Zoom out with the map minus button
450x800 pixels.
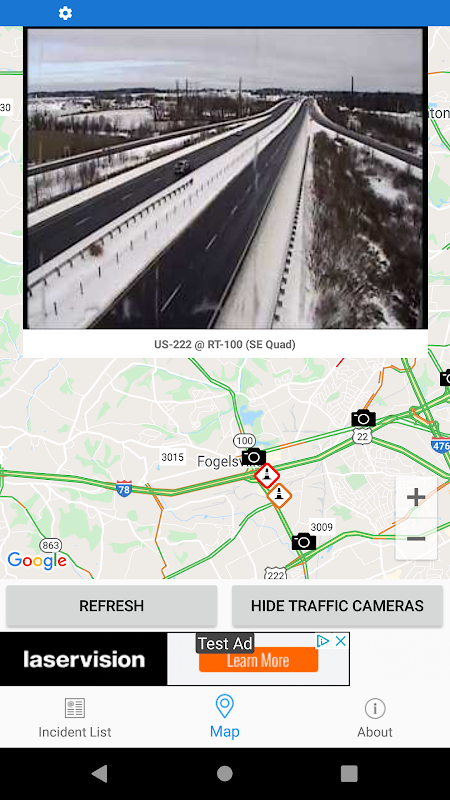pos(416,539)
